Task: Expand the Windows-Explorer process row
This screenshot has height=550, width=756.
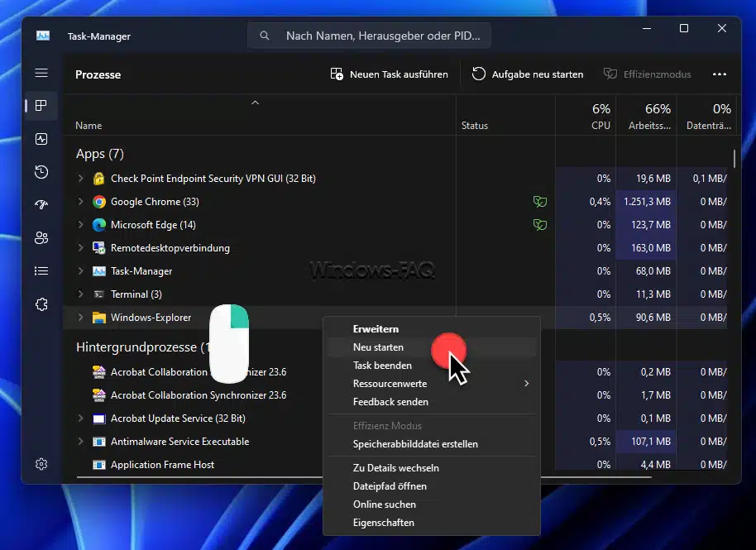Action: point(80,317)
